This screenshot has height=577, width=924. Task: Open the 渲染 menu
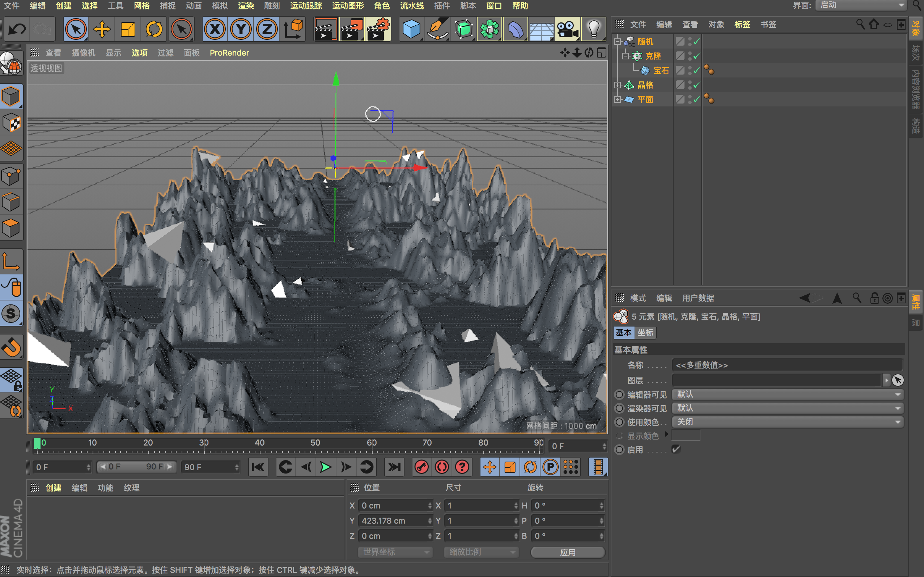246,6
